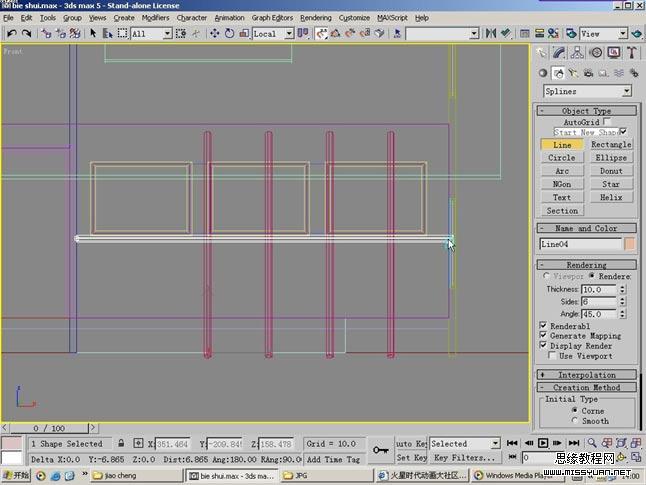Viewport: 646px width, 485px height.
Task: Select the Lights category icon
Action: (x=573, y=73)
